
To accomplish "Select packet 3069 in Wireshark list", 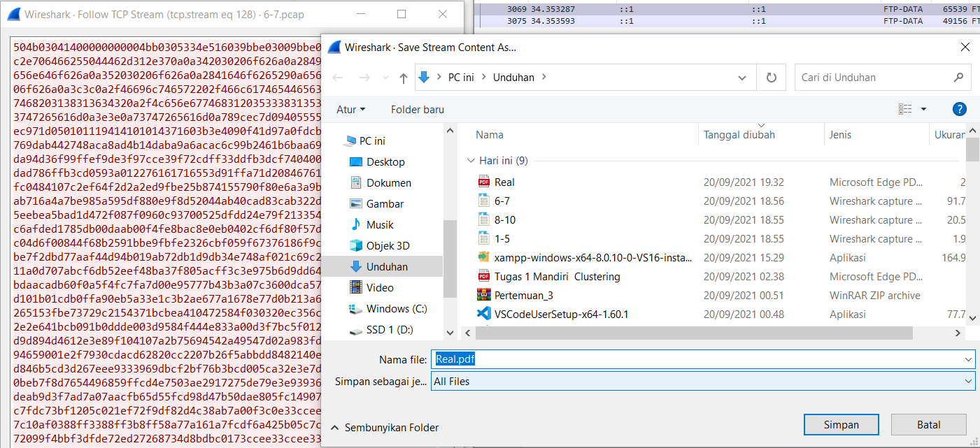I will pyautogui.click(x=727, y=9).
